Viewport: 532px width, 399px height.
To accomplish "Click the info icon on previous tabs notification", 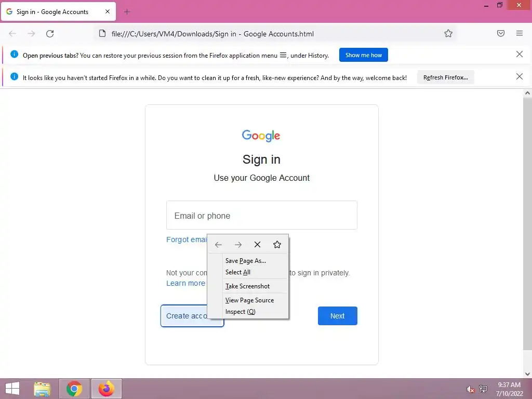I will pos(14,54).
